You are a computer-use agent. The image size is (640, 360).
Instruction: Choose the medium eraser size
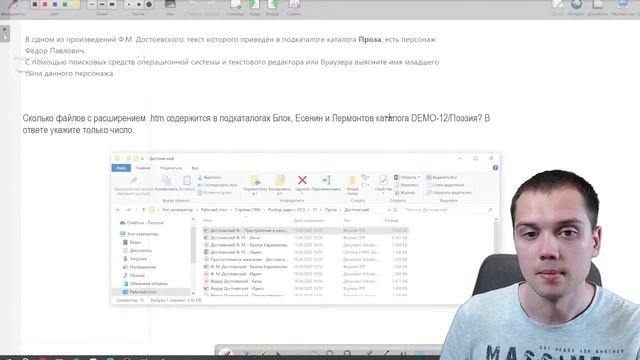tap(139, 4)
